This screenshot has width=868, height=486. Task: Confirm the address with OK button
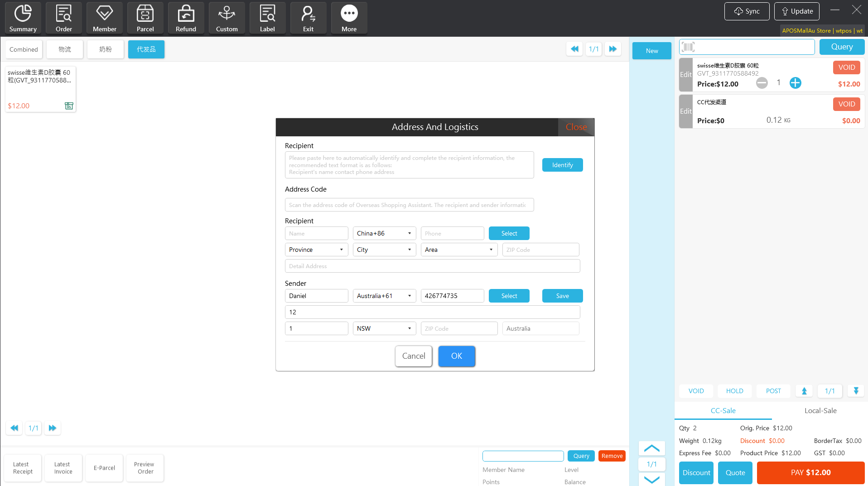click(x=456, y=356)
